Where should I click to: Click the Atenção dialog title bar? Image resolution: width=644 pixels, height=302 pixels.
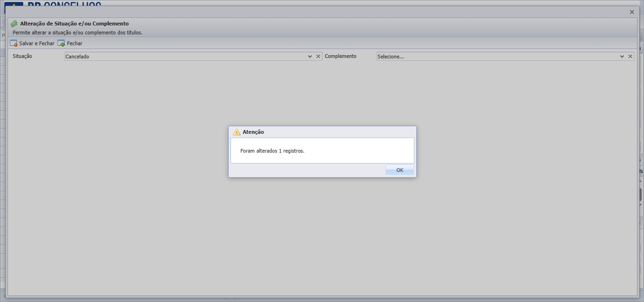pos(322,132)
